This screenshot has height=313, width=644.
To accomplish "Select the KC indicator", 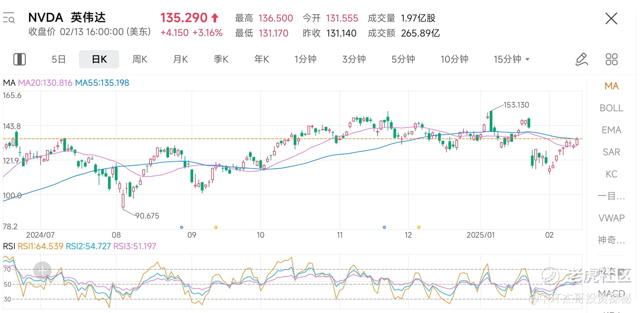I will click(x=611, y=174).
